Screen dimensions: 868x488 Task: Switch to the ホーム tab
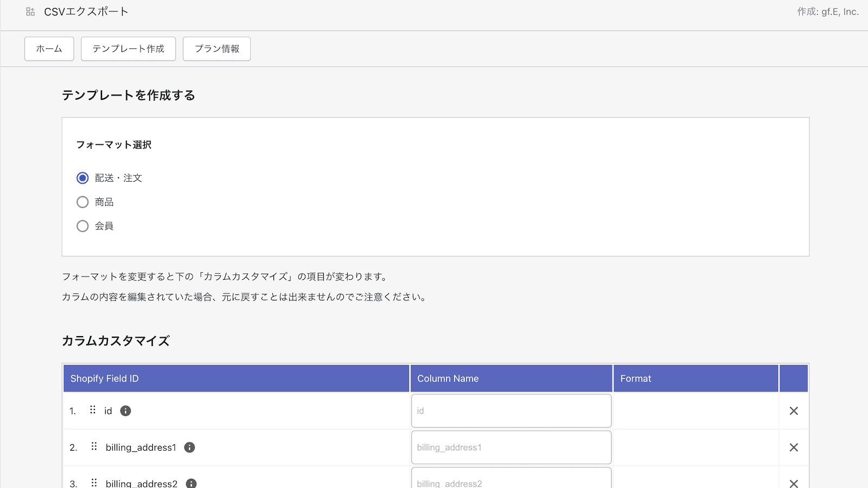tap(49, 49)
